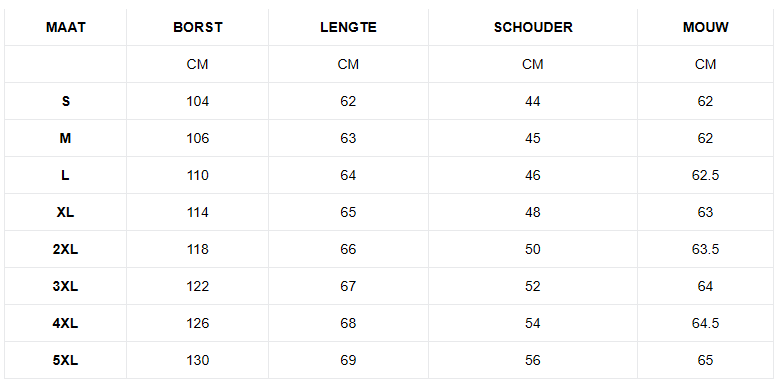Click the 5XL size row label
This screenshot has height=384, width=780.
[66, 360]
